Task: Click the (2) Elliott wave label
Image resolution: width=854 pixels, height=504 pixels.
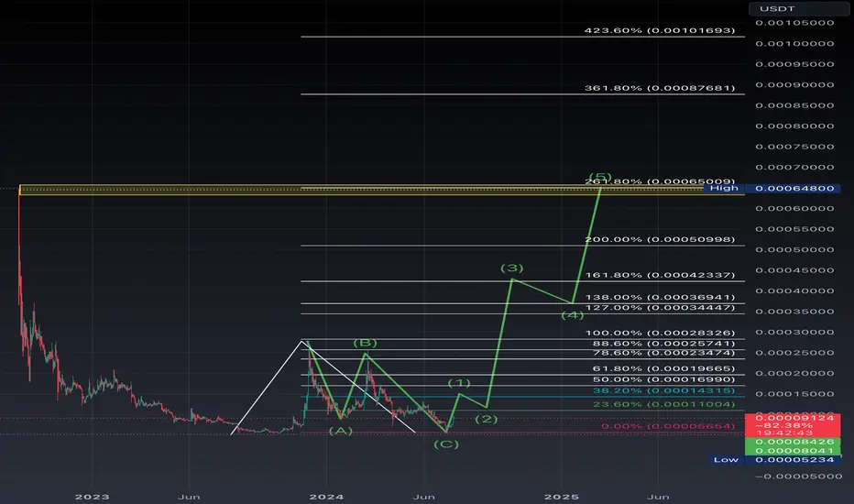Action: tap(487, 419)
